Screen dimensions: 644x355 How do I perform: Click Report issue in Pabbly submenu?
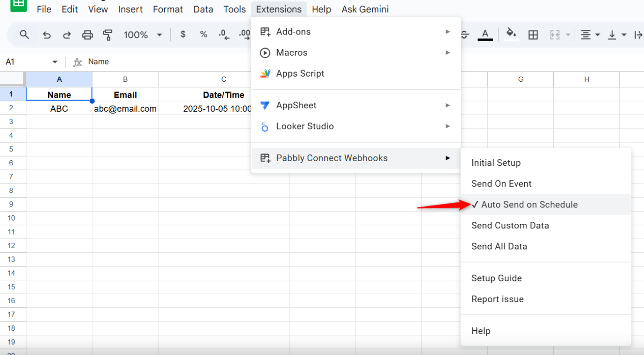click(546, 299)
